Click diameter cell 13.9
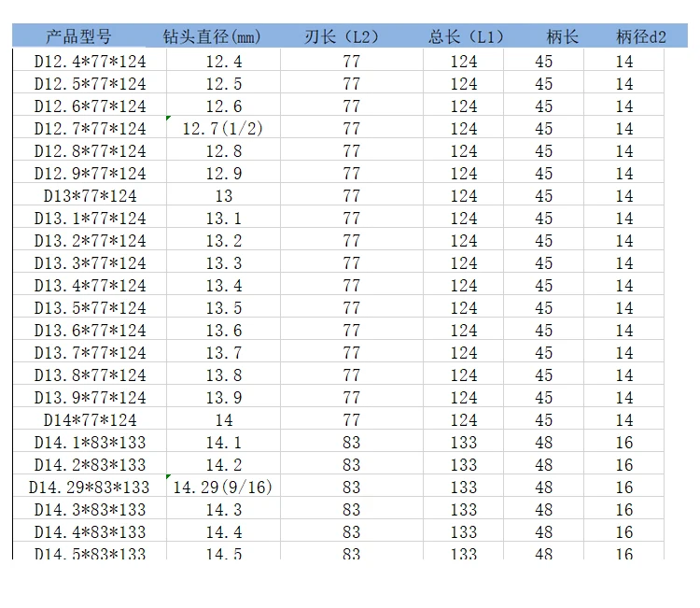700x608 pixels. click(223, 398)
